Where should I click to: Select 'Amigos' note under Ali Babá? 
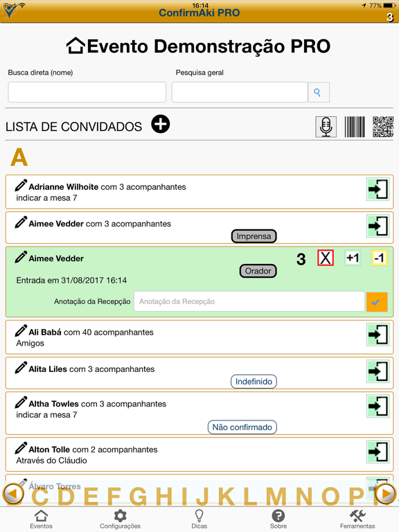click(30, 343)
